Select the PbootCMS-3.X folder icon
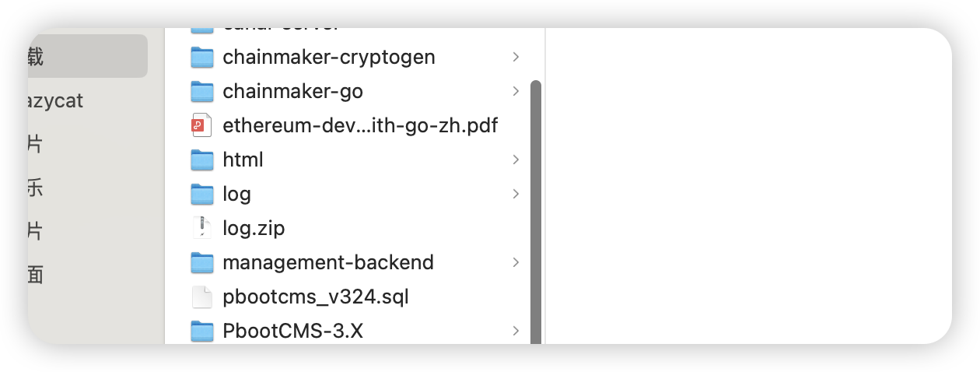The width and height of the screenshot is (980, 372). click(202, 331)
